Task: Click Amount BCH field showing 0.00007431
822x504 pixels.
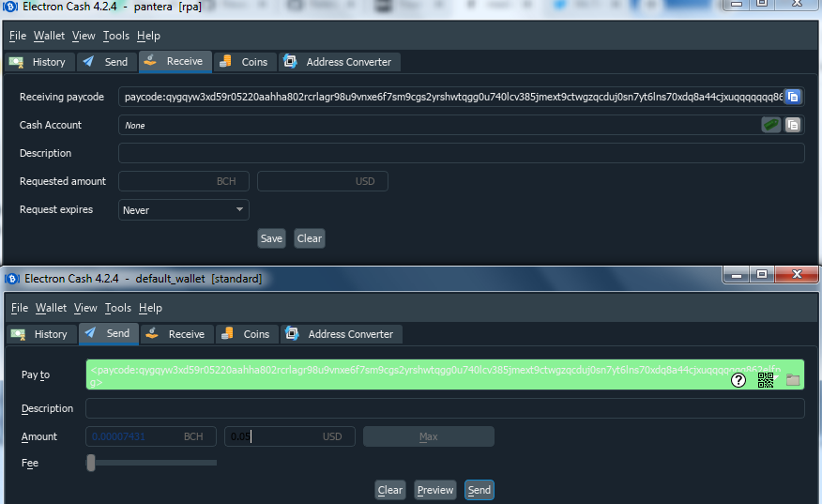Action: (x=151, y=436)
